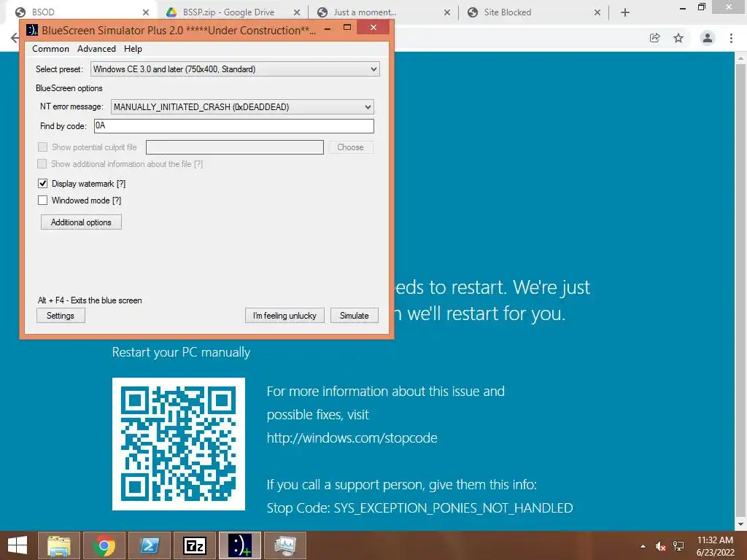Click the Chrome share page icon

click(x=655, y=38)
